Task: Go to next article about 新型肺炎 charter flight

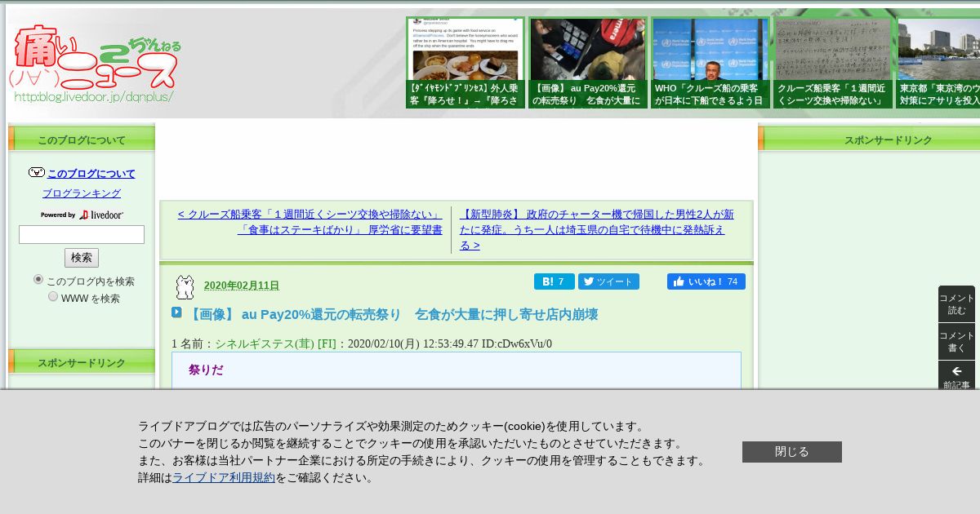Action: pyautogui.click(x=597, y=229)
